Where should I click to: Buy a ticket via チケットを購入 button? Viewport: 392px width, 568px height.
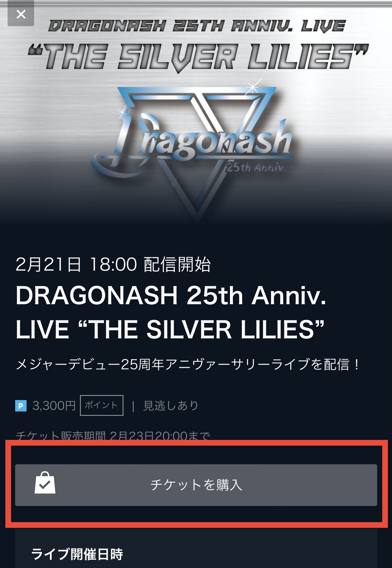pos(196,485)
